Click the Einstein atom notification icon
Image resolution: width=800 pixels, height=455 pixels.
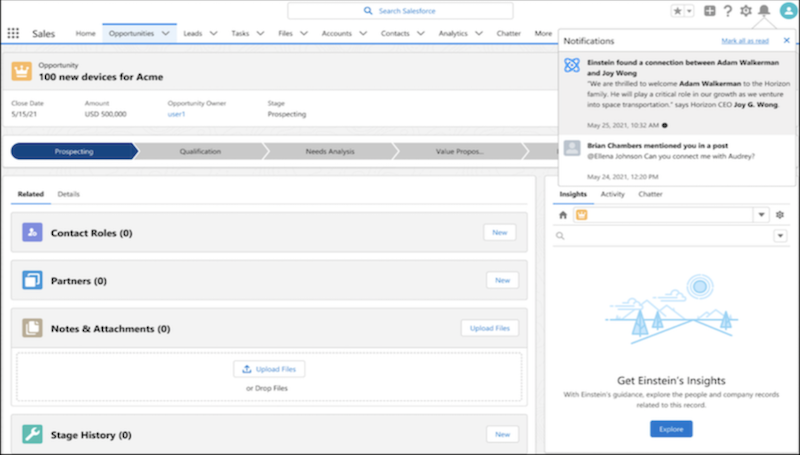pyautogui.click(x=572, y=65)
